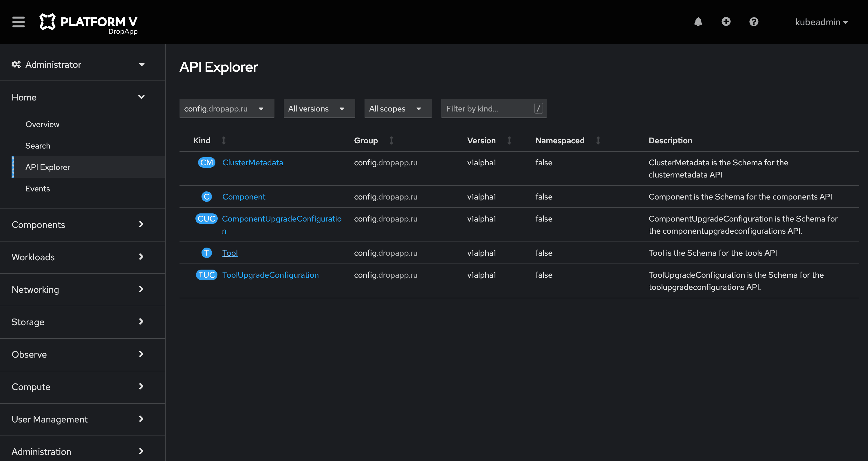Click the API Explorer page heading
868x461 pixels.
(x=218, y=67)
